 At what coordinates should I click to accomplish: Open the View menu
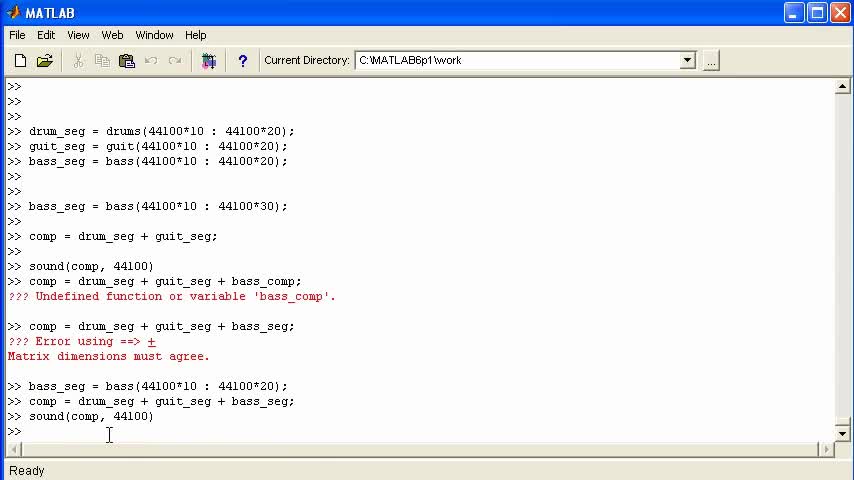78,35
